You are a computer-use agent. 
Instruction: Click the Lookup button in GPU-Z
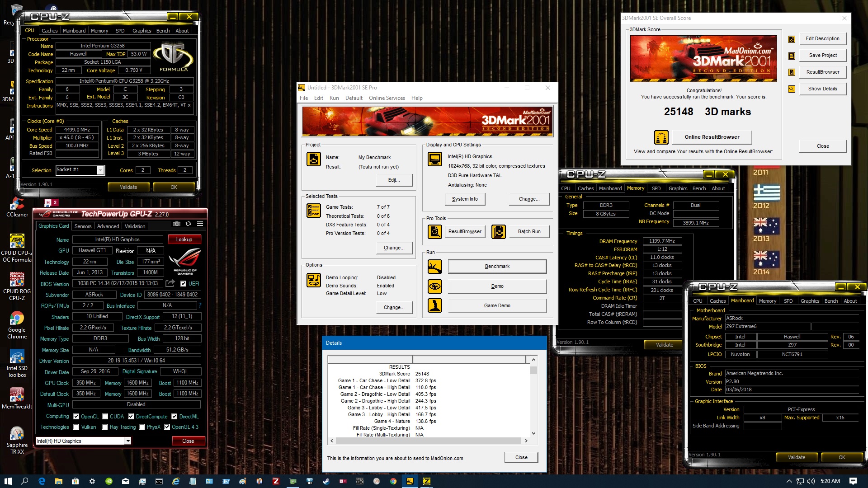(184, 239)
